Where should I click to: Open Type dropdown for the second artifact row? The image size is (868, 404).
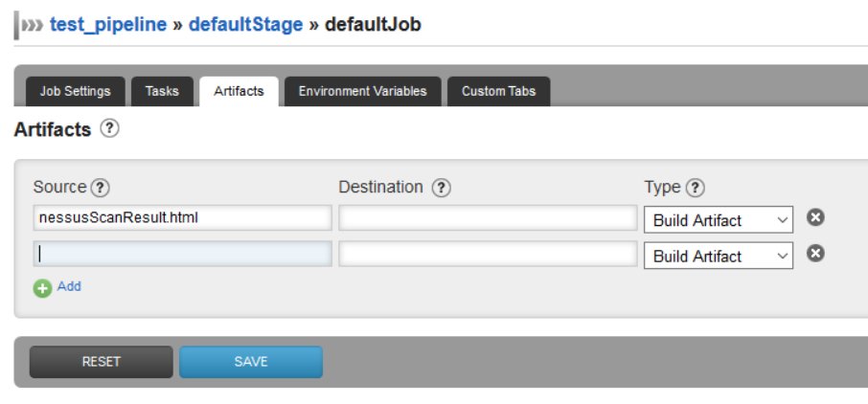coord(718,256)
